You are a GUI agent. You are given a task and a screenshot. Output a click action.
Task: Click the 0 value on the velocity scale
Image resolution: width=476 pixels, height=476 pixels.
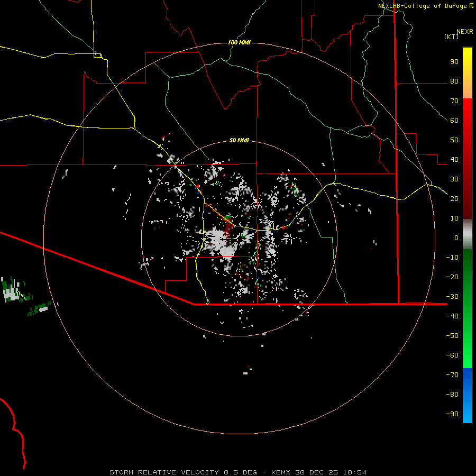pyautogui.click(x=456, y=238)
